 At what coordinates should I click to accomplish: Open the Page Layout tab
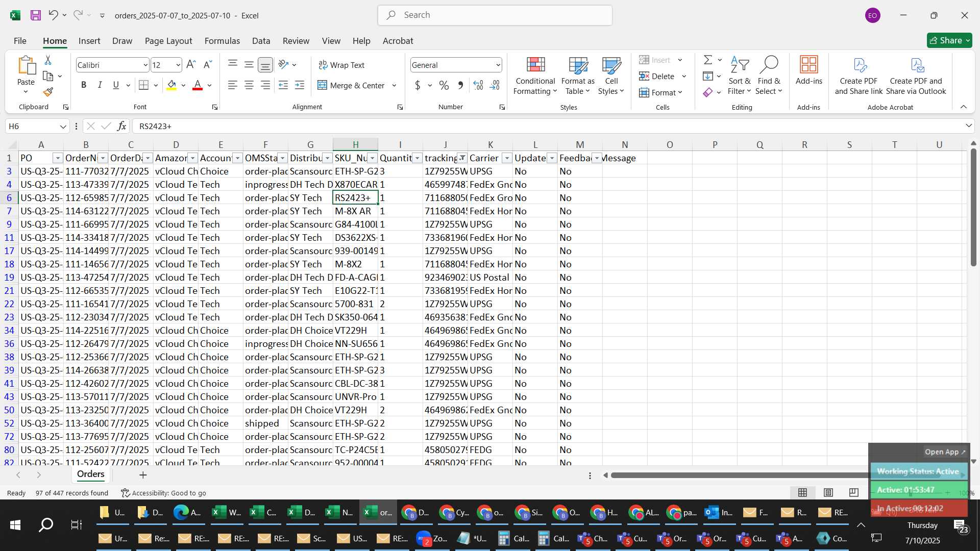(x=168, y=41)
